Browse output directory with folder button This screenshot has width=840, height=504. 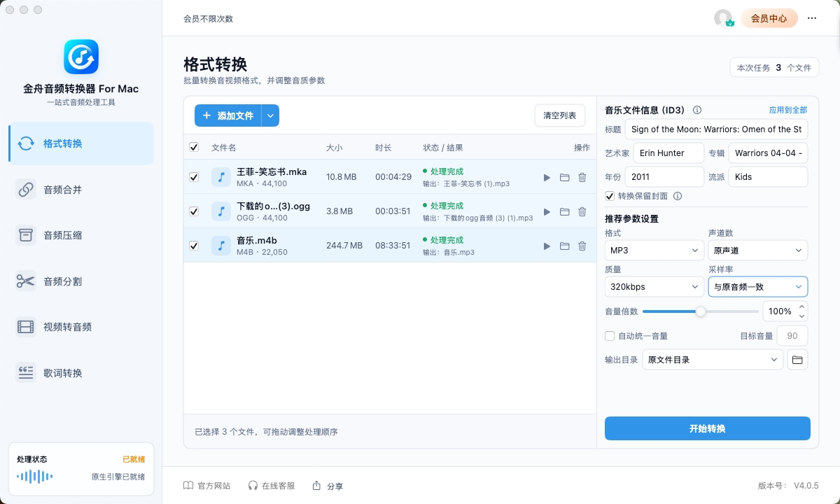(x=797, y=360)
